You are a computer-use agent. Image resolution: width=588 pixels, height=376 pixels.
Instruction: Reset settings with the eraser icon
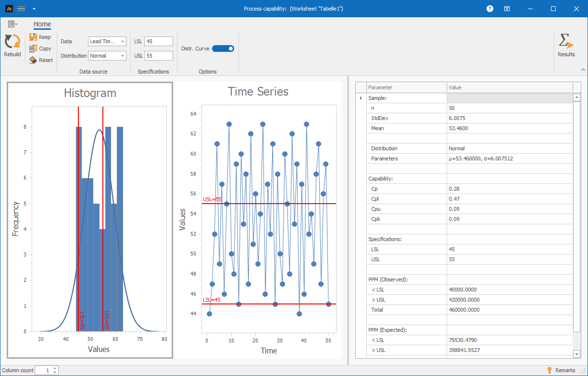[x=33, y=60]
